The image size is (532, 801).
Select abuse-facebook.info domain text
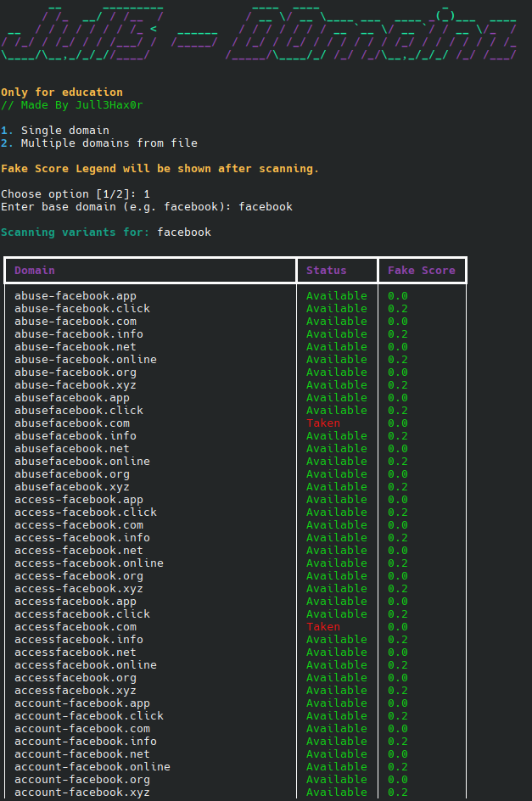pos(79,334)
